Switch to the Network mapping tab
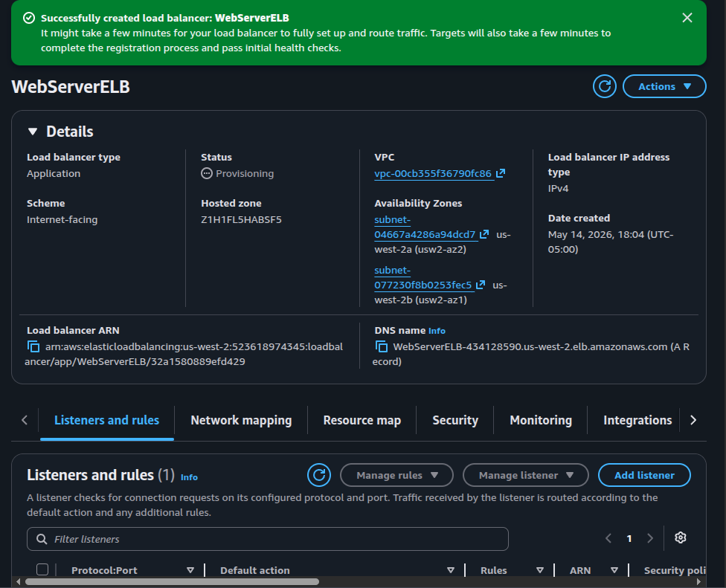The image size is (726, 588). [x=241, y=420]
